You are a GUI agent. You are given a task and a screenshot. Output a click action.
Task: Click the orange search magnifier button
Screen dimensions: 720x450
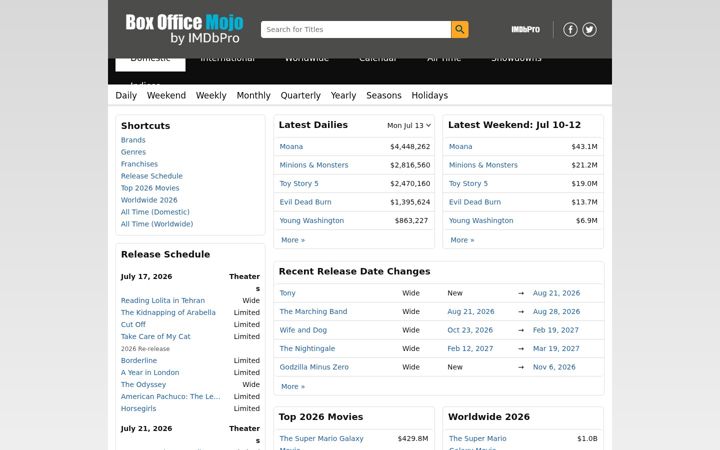[x=460, y=29]
